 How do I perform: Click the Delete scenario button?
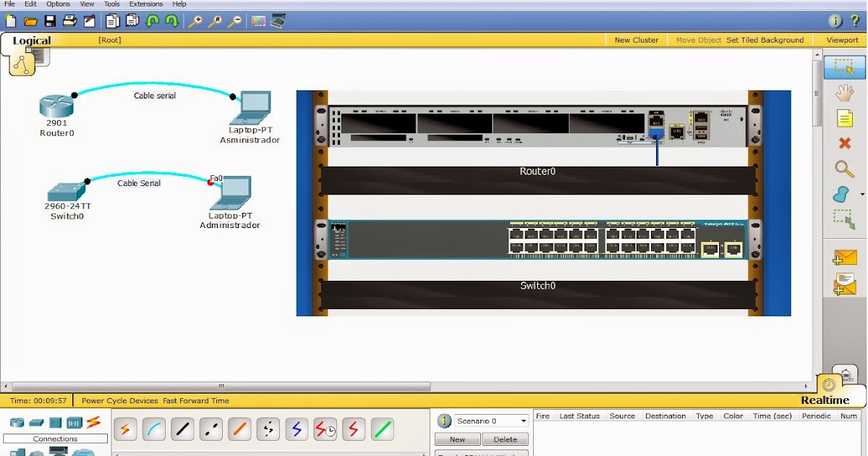[506, 439]
